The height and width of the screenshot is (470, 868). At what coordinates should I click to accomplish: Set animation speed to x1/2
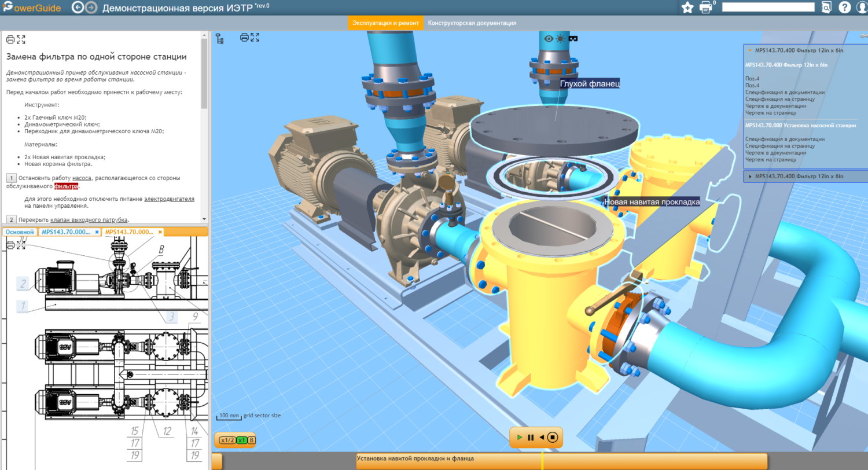tap(226, 440)
